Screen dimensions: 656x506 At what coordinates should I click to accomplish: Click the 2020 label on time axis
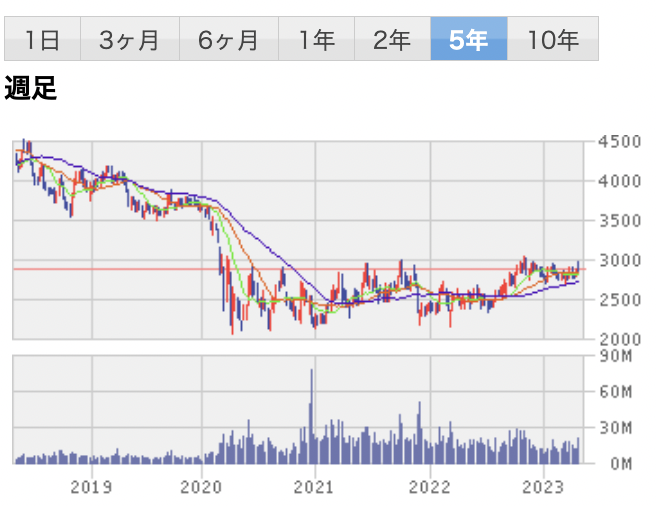(x=203, y=488)
